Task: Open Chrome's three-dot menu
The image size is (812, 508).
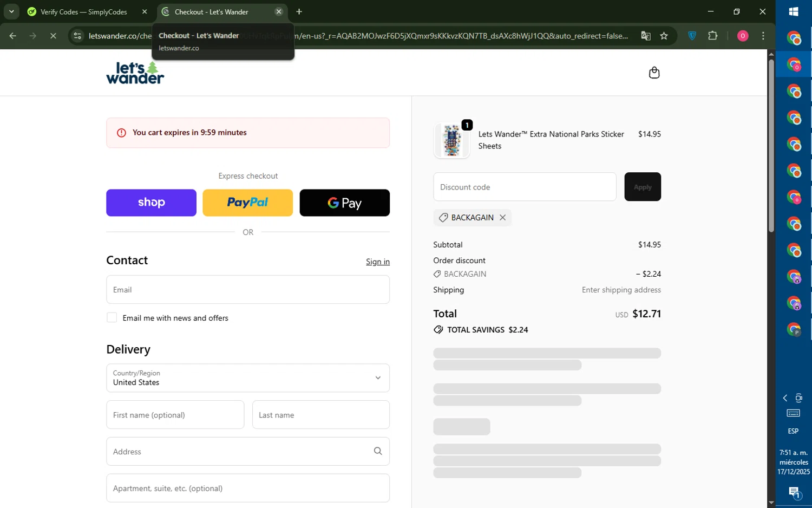Action: coord(763,36)
